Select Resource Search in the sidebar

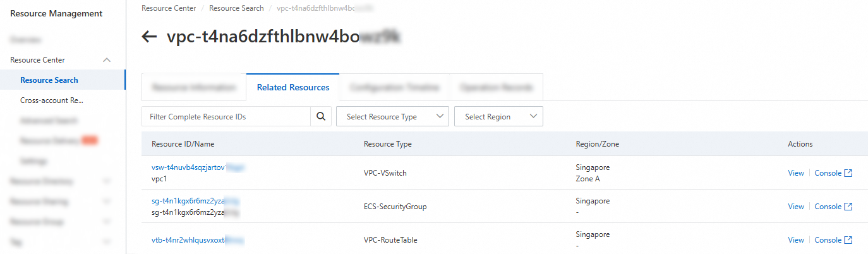49,80
